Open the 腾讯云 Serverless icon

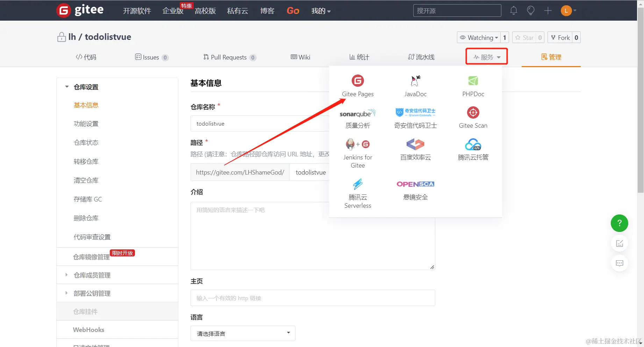[358, 184]
